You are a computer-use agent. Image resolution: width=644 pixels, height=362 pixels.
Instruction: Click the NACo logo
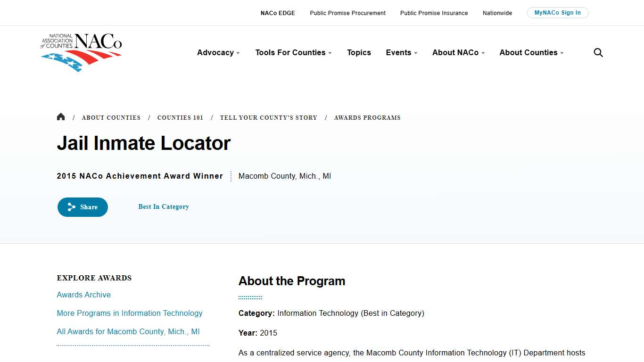coord(81,52)
